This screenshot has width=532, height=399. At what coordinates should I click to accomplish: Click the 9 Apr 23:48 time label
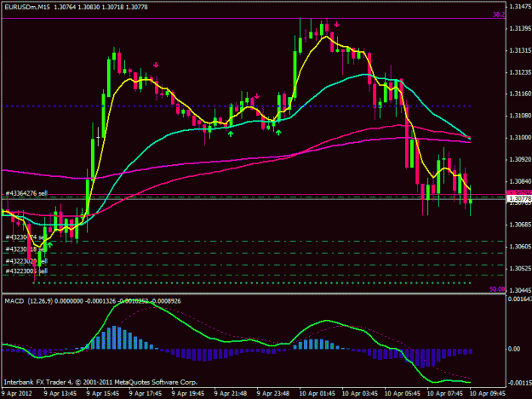point(273,394)
